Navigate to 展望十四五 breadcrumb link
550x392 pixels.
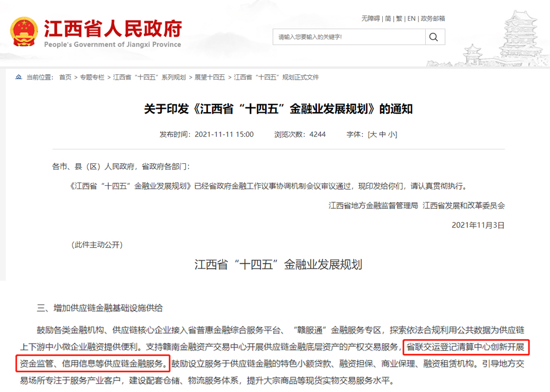pos(210,78)
